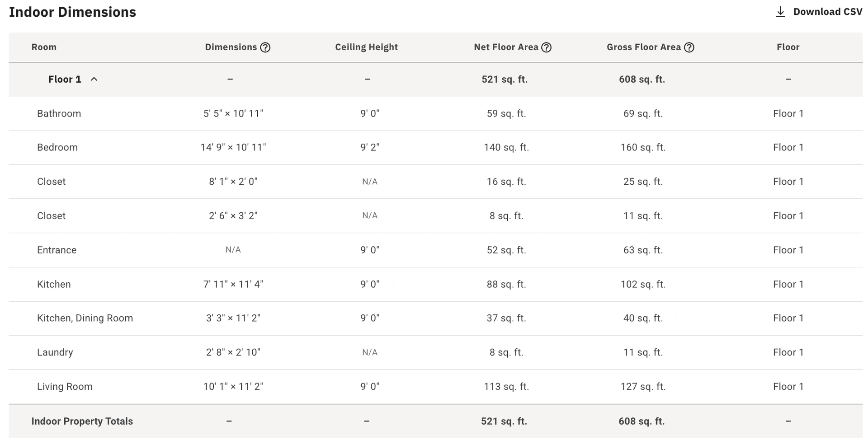The height and width of the screenshot is (440, 868).
Task: Click Kitchen, Dining Room net area 37 sq. ft.
Action: 506,318
